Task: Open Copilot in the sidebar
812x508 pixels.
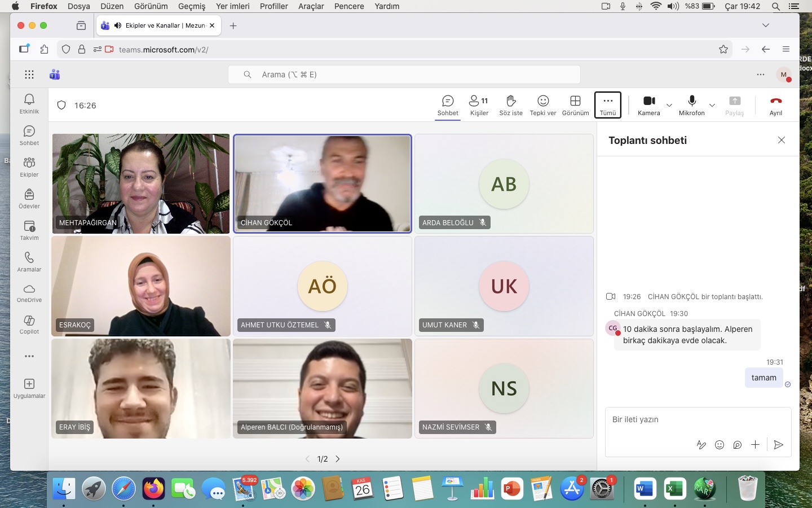Action: click(29, 325)
